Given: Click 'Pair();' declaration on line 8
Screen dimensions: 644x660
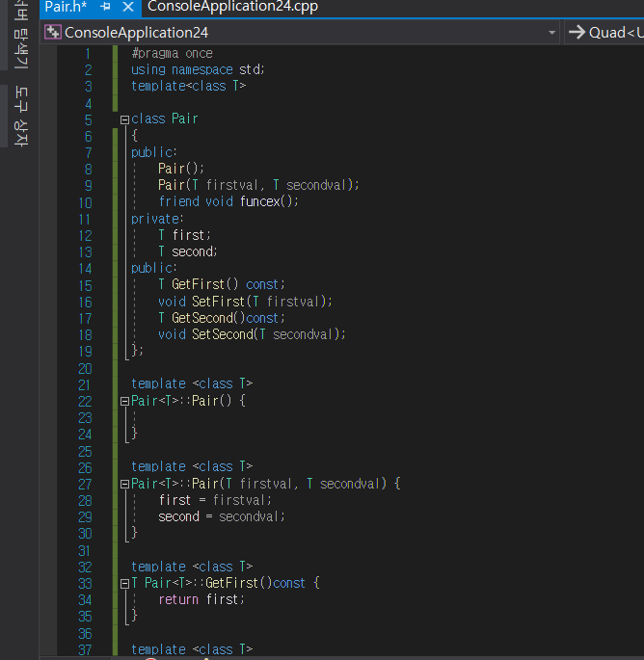Looking at the screenshot, I should click(x=181, y=169).
